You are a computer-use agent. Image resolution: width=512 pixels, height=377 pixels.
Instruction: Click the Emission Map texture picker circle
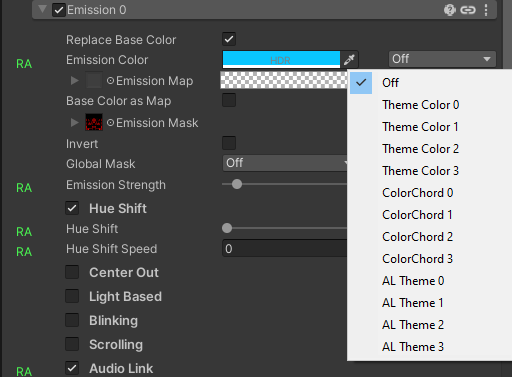[x=110, y=81]
